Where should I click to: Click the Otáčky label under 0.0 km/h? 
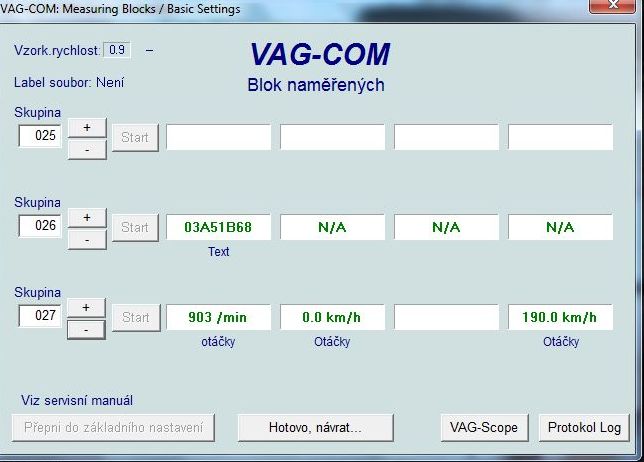click(332, 342)
